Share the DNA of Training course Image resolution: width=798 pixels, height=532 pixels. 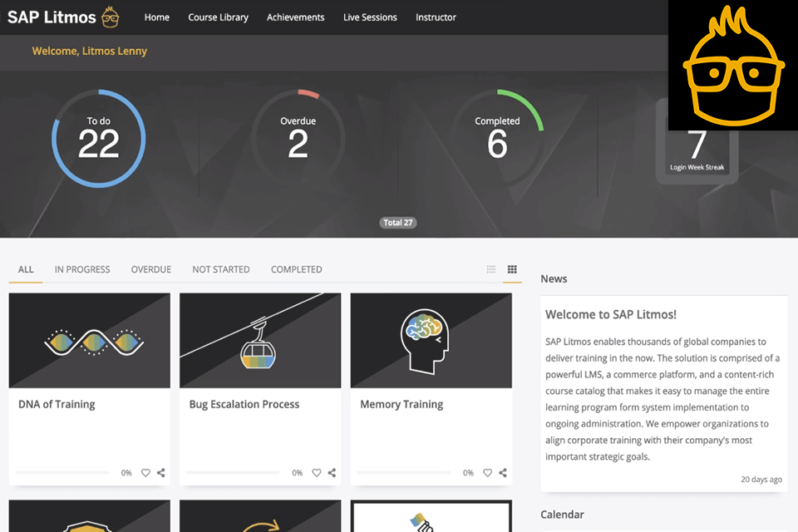pos(160,473)
